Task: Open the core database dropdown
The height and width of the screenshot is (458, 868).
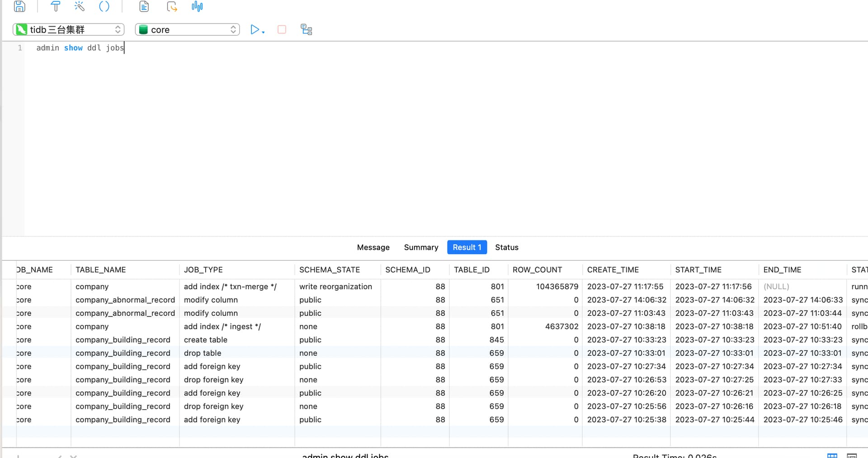Action: tap(187, 29)
